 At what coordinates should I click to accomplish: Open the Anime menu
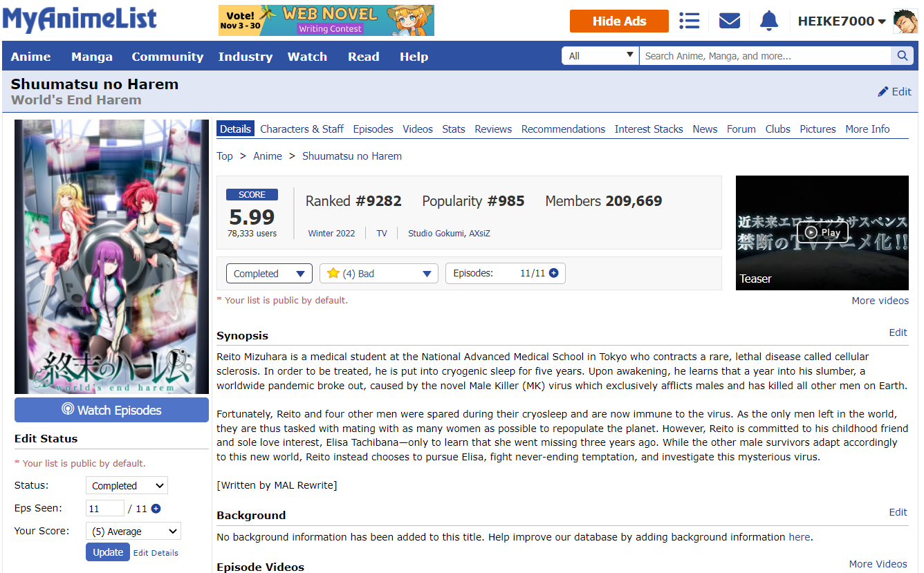click(30, 57)
